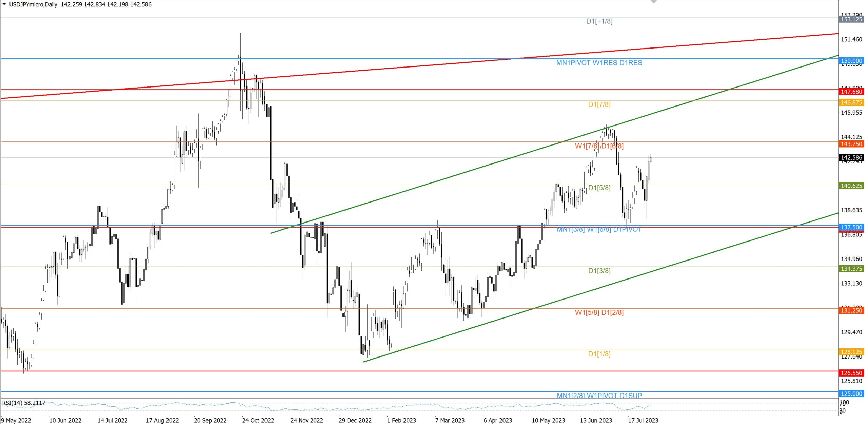Select the blue 150.000 price tag

[x=851, y=61]
